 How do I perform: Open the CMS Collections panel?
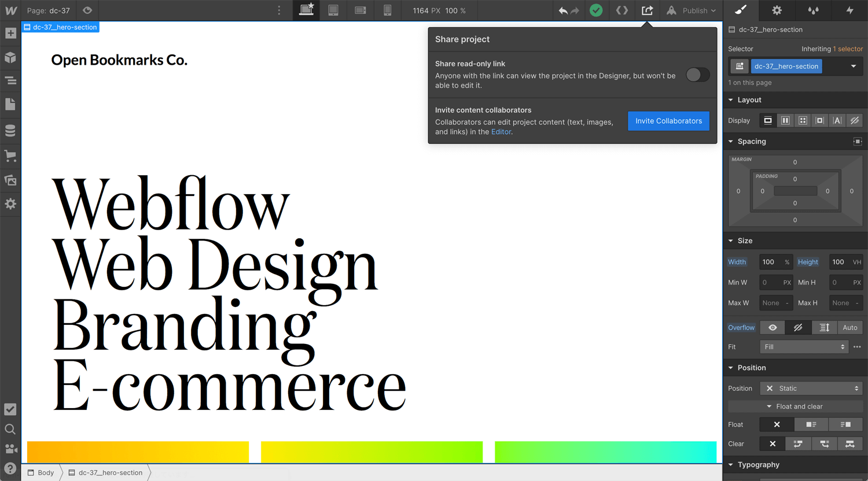[x=10, y=131]
